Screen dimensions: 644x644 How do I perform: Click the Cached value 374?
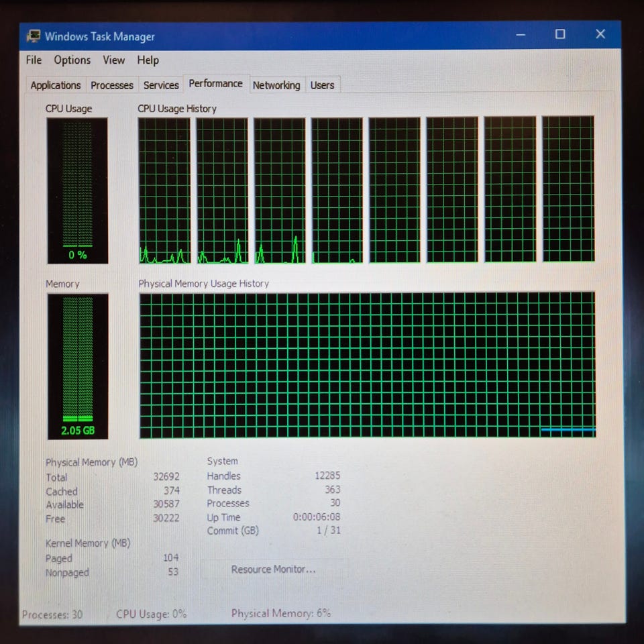point(171,490)
